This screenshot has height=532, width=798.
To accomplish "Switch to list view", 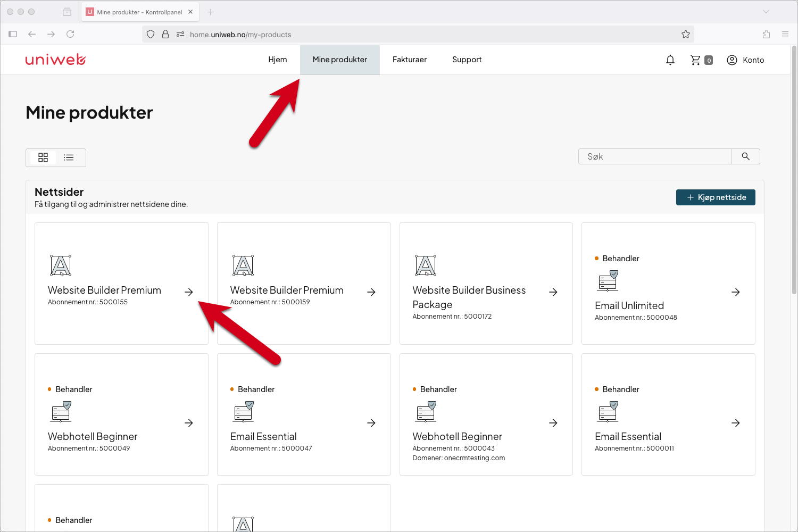I will click(69, 157).
